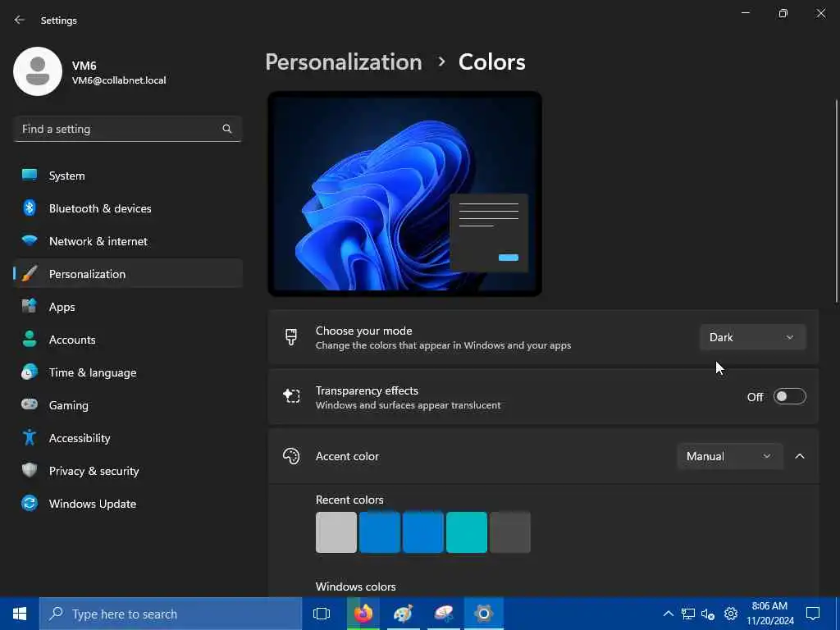
Task: Select the light gray recent color swatch
Action: (x=336, y=532)
